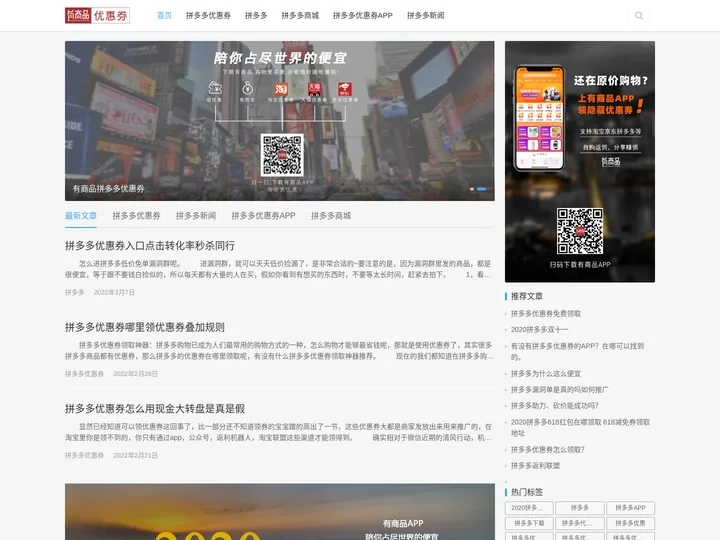The width and height of the screenshot is (720, 540).
Task: Open sidebar link 拼多多优惠券免费领取
Action: point(546,314)
